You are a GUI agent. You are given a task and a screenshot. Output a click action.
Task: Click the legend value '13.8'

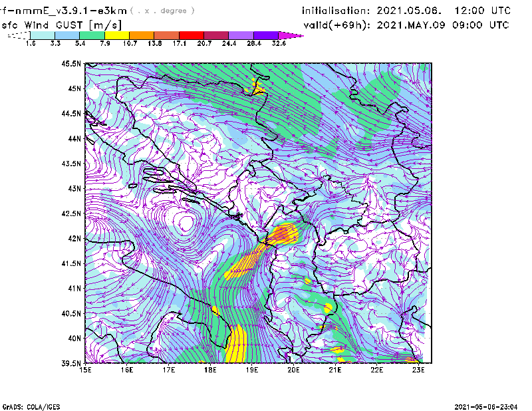[154, 43]
